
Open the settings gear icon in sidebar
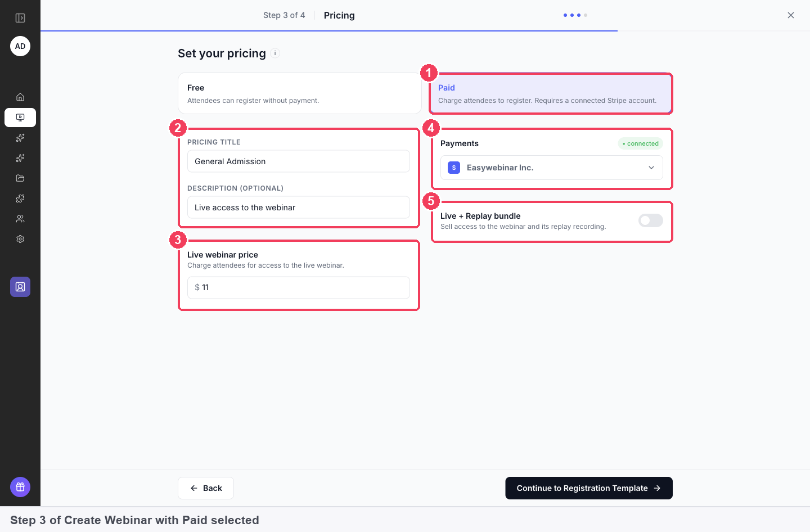point(20,239)
